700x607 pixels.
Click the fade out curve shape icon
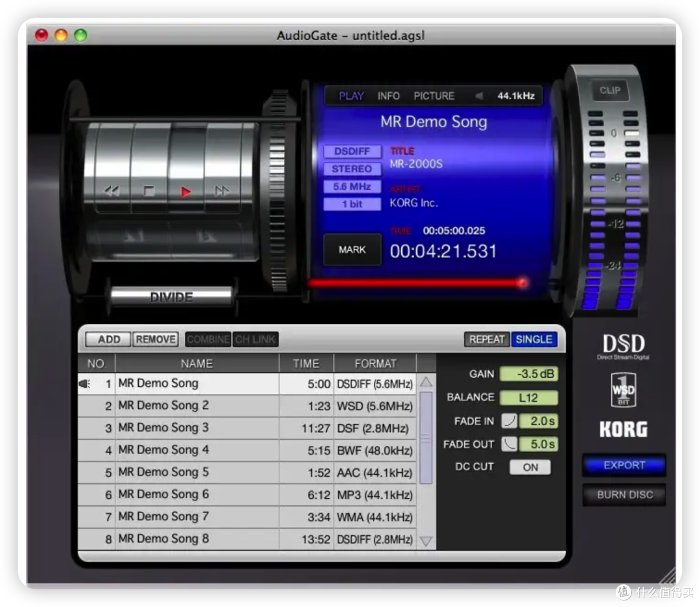pos(509,444)
